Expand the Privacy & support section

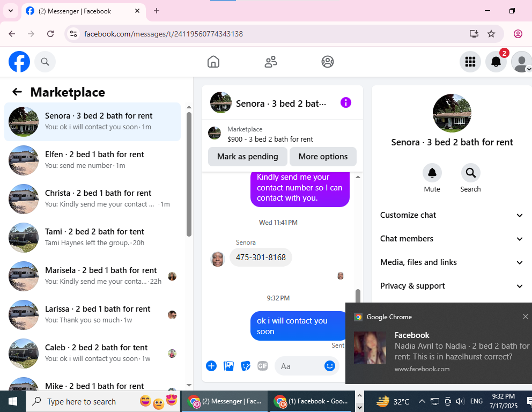(x=452, y=286)
